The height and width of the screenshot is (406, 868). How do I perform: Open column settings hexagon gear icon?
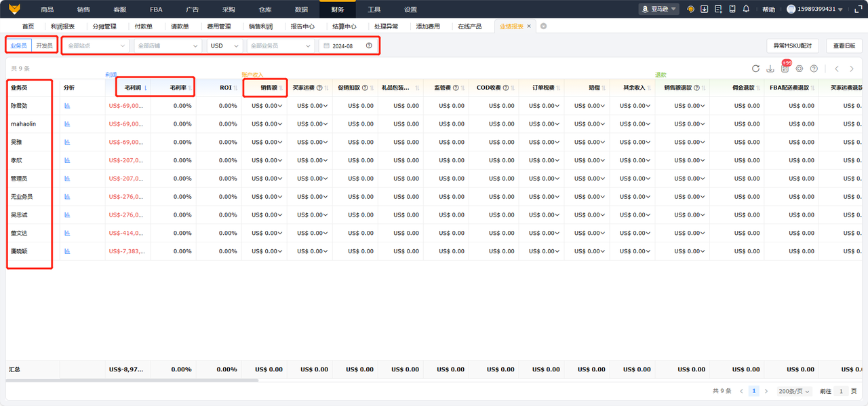[800, 69]
